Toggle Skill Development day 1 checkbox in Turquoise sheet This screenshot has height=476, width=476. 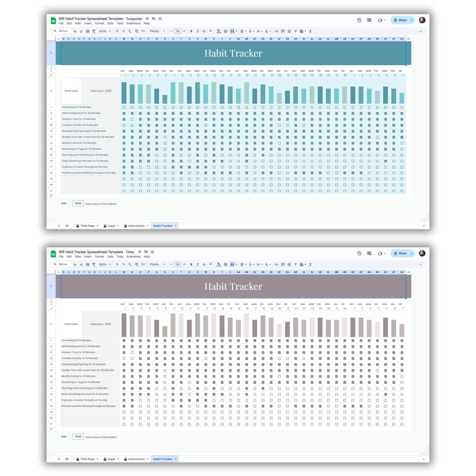(124, 113)
